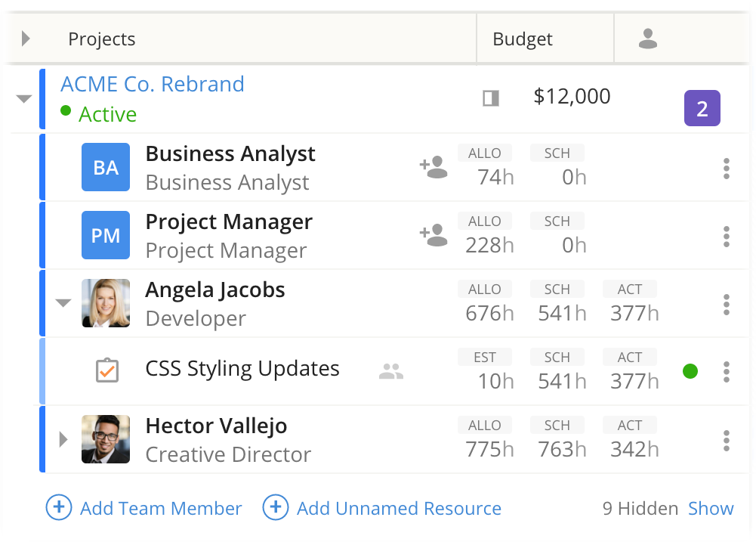Open the three-dot menu for Hector Vallejo
The width and height of the screenshot is (756, 542).
[726, 440]
